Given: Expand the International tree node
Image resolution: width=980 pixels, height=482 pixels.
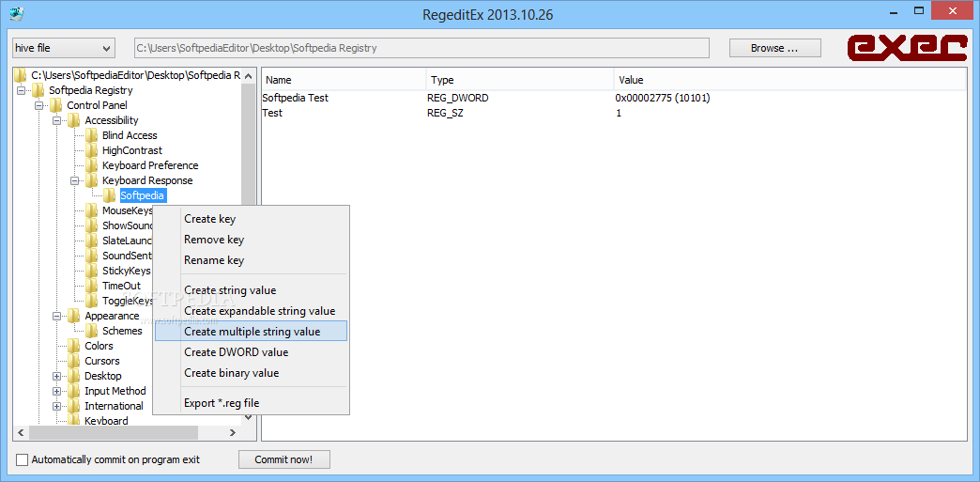Looking at the screenshot, I should 57,406.
